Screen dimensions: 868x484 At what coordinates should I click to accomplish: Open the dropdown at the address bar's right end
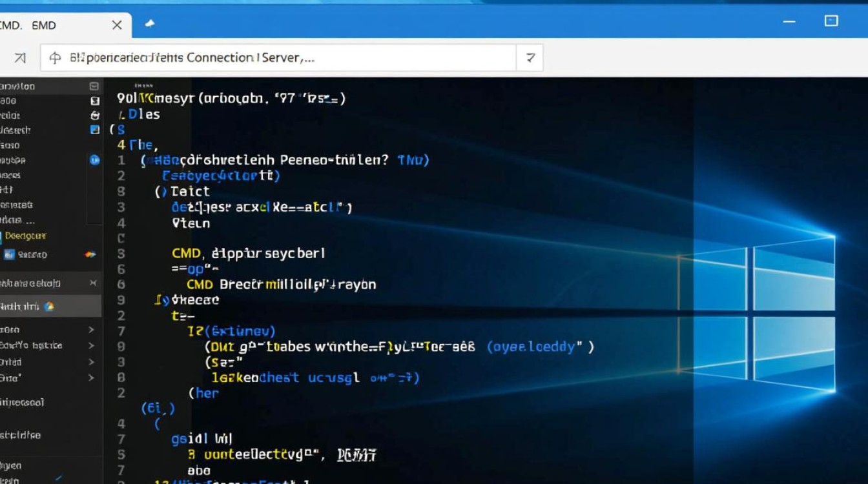(530, 58)
